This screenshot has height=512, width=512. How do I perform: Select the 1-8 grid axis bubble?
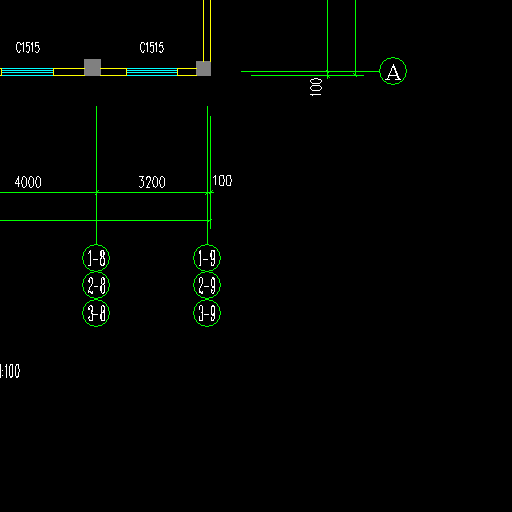(96, 258)
